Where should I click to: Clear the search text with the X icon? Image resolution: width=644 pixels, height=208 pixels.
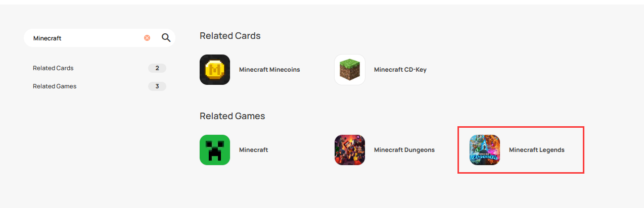coord(147,38)
